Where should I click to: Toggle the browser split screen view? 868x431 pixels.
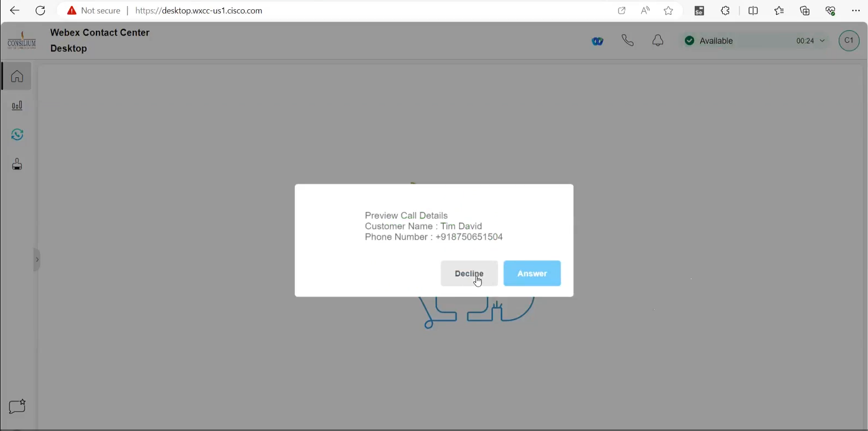[753, 11]
